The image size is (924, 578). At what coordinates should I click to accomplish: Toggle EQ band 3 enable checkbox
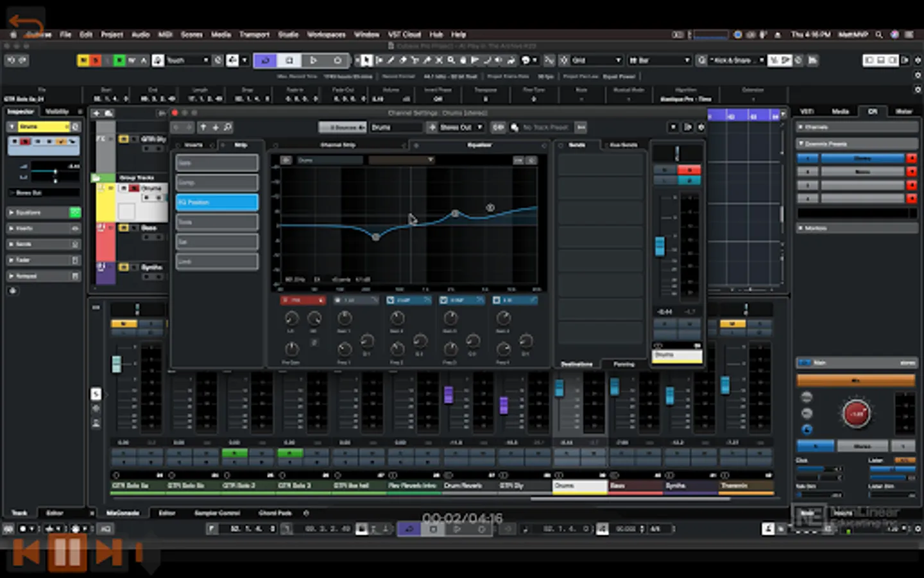pyautogui.click(x=443, y=300)
